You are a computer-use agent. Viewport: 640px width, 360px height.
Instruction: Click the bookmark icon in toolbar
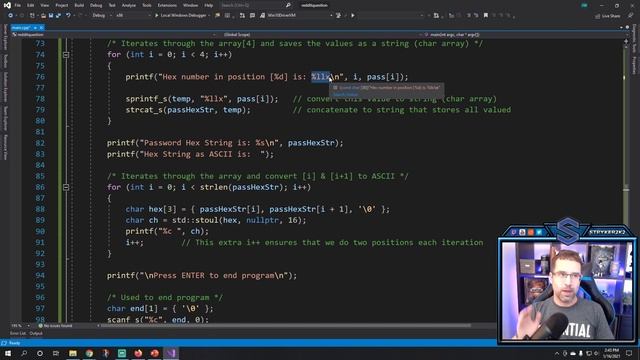click(486, 16)
